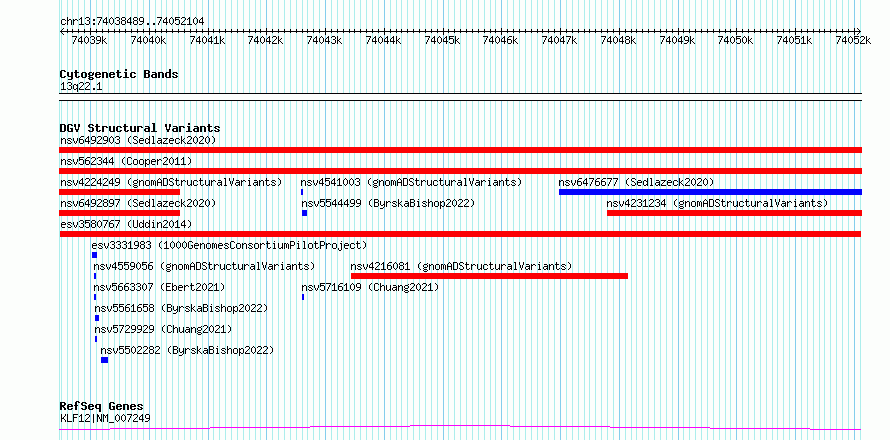Open the KLF12|NM_007249 gene label
The height and width of the screenshot is (440, 890).
105,418
